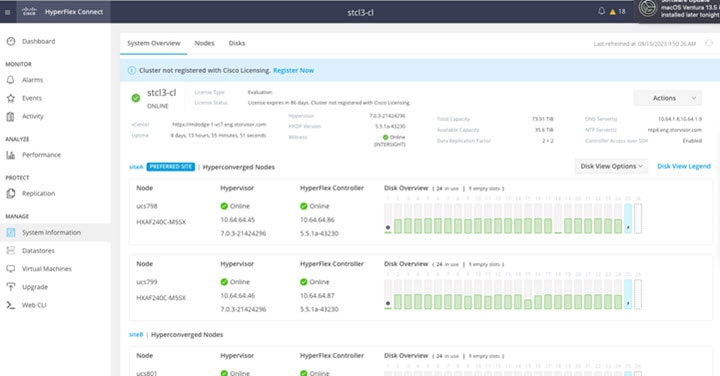Click the stcl3-cl cluster name heading
Image resolution: width=720 pixels, height=376 pixels.
[x=162, y=93]
